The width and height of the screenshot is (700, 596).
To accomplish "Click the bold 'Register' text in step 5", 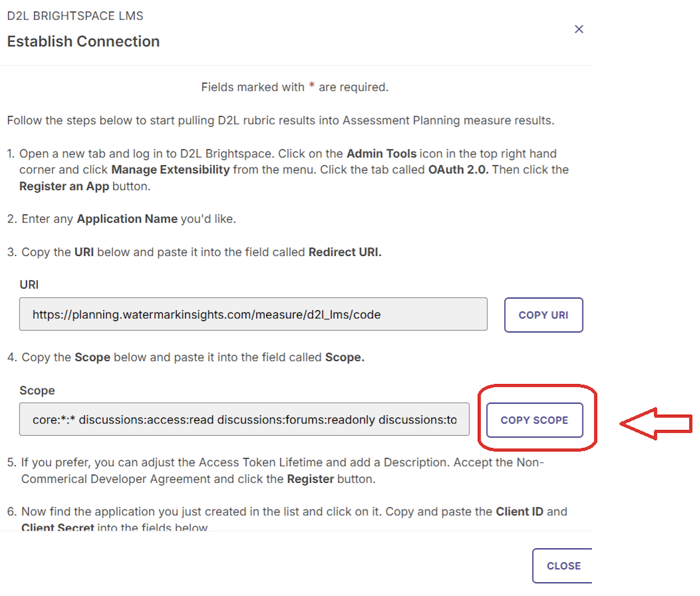I will (311, 479).
